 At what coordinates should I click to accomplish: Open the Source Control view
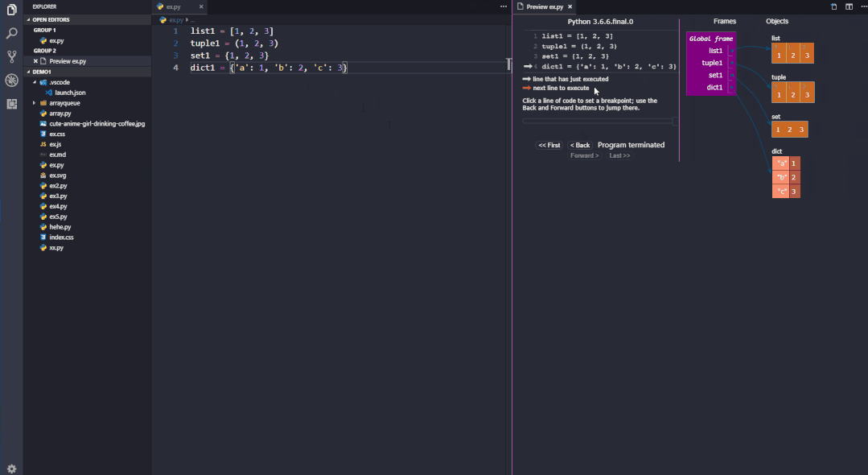[11, 55]
